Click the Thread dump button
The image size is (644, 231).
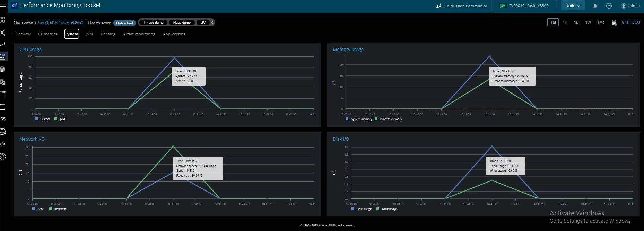point(154,23)
